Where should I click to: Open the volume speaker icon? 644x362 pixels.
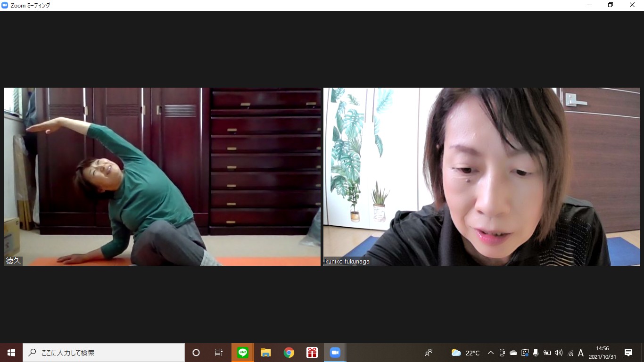pyautogui.click(x=559, y=353)
